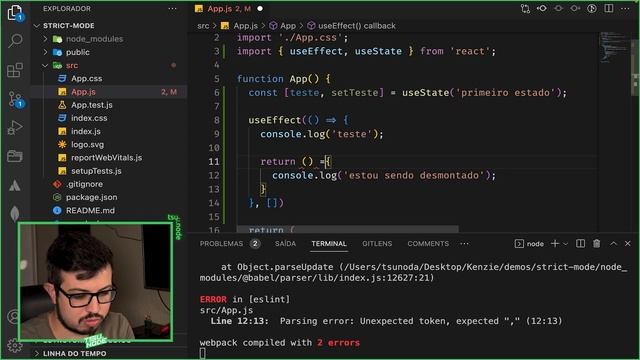Screen dimensions: 640x360
Task: Open the Source Control view
Action: (16, 99)
